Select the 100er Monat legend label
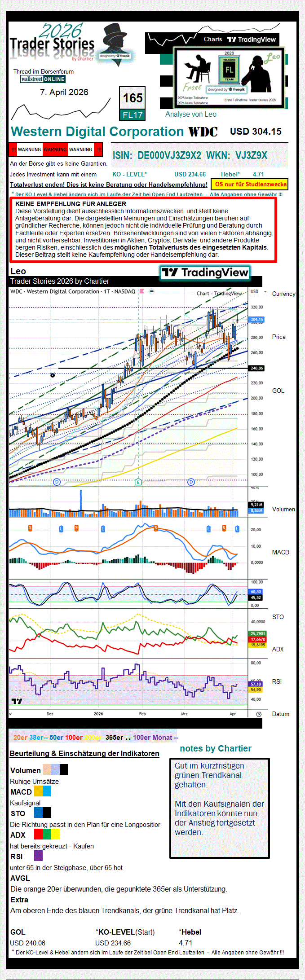Image resolution: width=305 pixels, height=980 pixels. pyautogui.click(x=153, y=737)
